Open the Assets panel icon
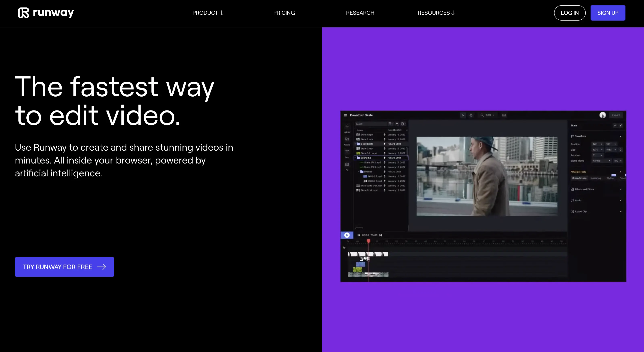644x352 pixels. click(x=347, y=139)
